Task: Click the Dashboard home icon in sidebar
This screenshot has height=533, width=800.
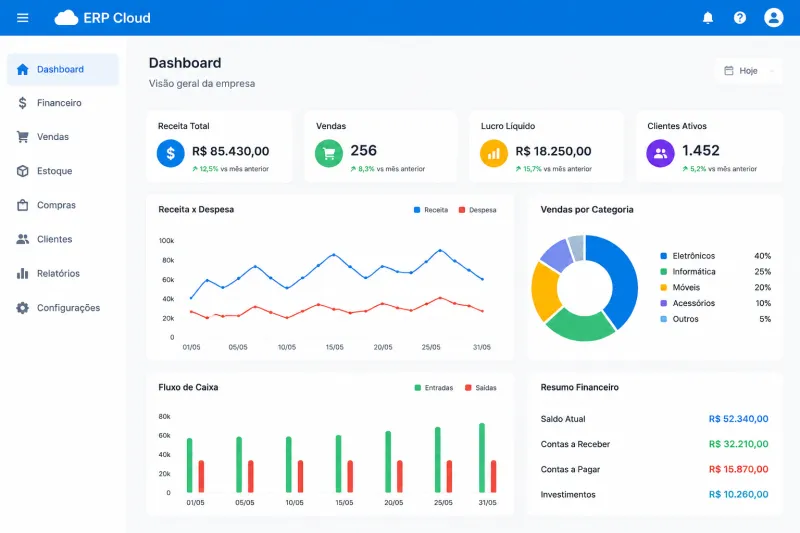Action: click(22, 69)
